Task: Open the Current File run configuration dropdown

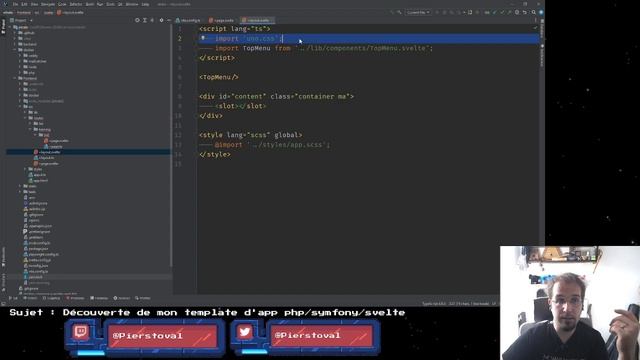Action: [x=418, y=12]
